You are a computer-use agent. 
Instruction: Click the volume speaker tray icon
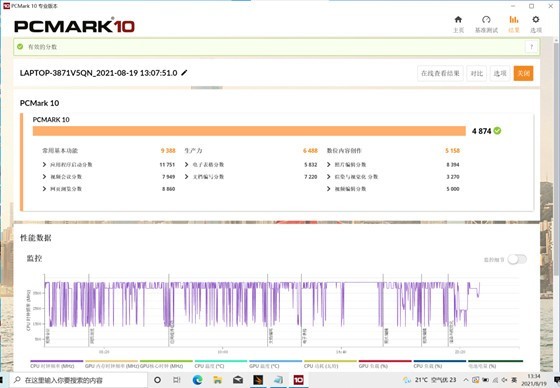(x=505, y=380)
